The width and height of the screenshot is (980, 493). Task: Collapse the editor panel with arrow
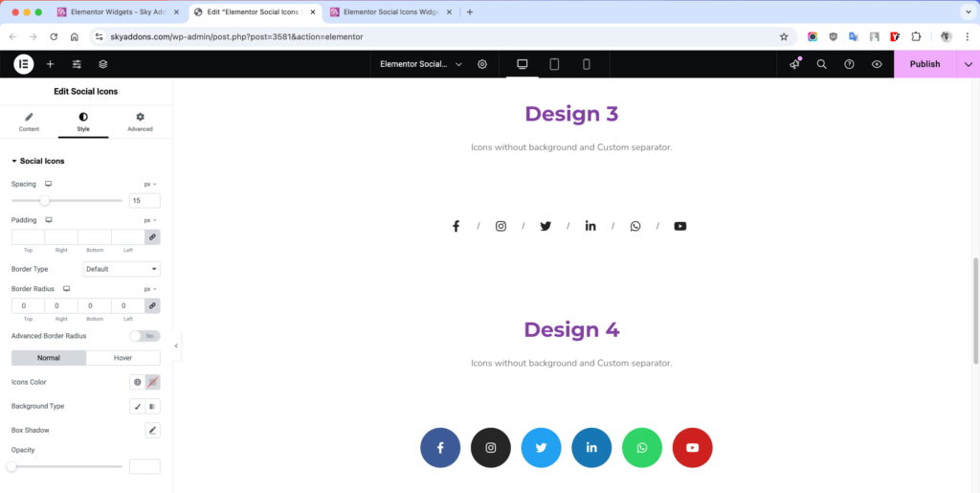176,346
